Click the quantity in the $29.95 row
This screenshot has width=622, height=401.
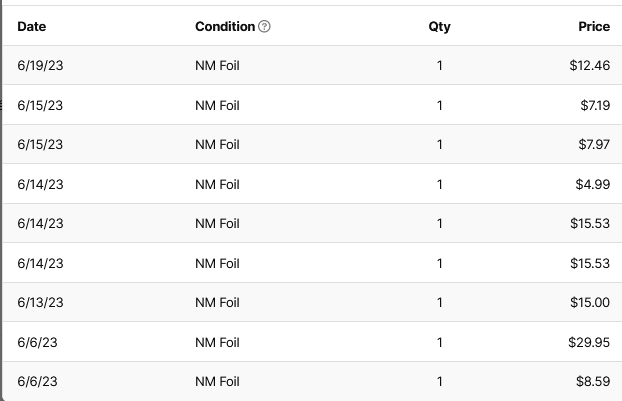coord(439,342)
